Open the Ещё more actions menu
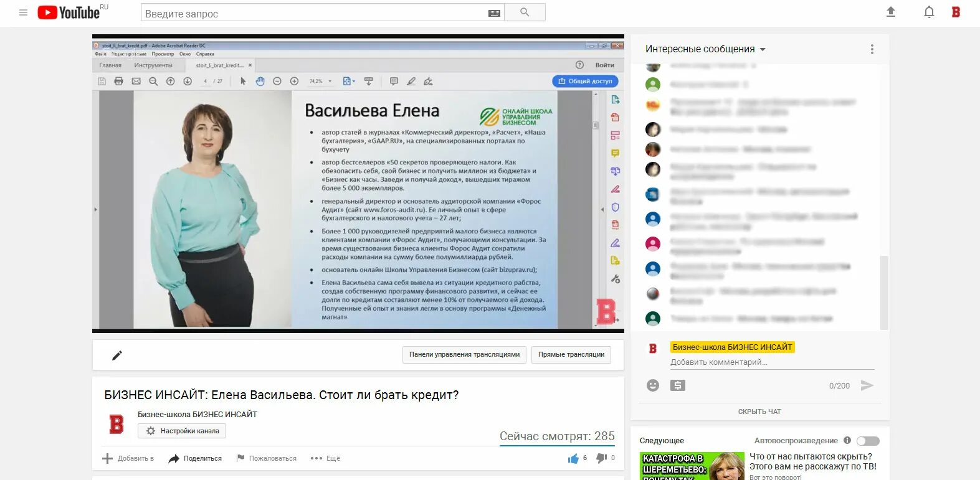Viewport: 980px width, 480px height. coord(325,458)
